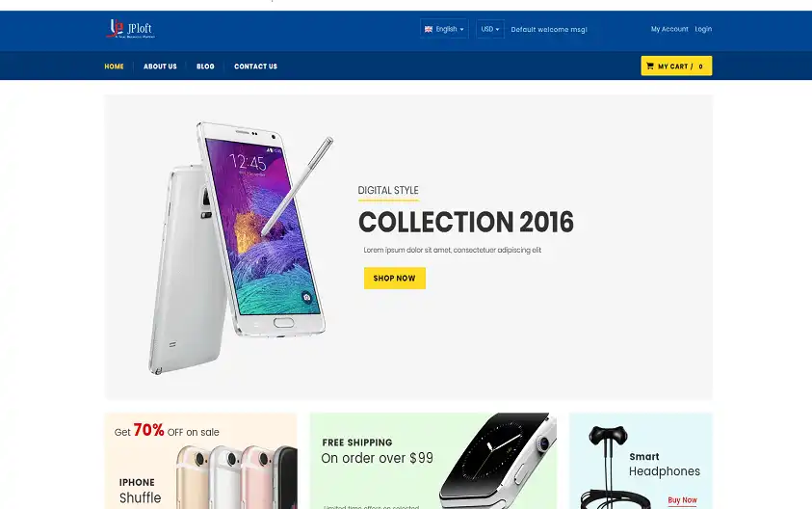
Task: Click the Login link
Action: click(x=703, y=29)
